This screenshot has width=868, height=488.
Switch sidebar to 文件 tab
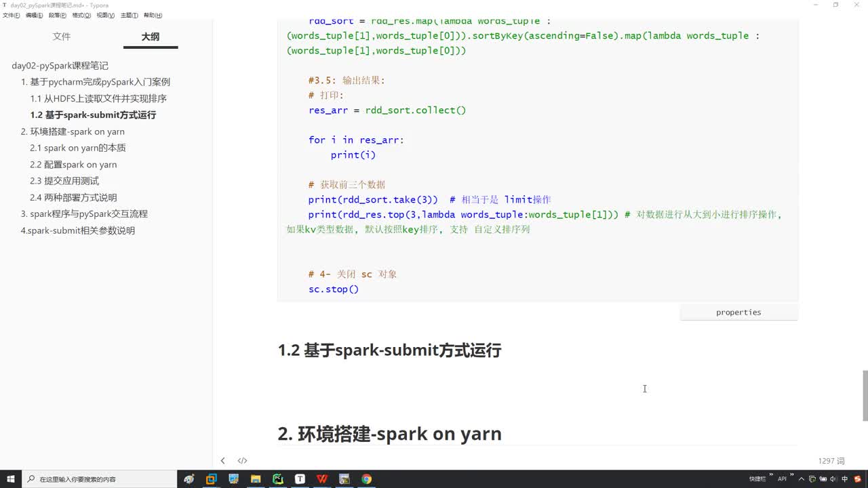pyautogui.click(x=62, y=37)
